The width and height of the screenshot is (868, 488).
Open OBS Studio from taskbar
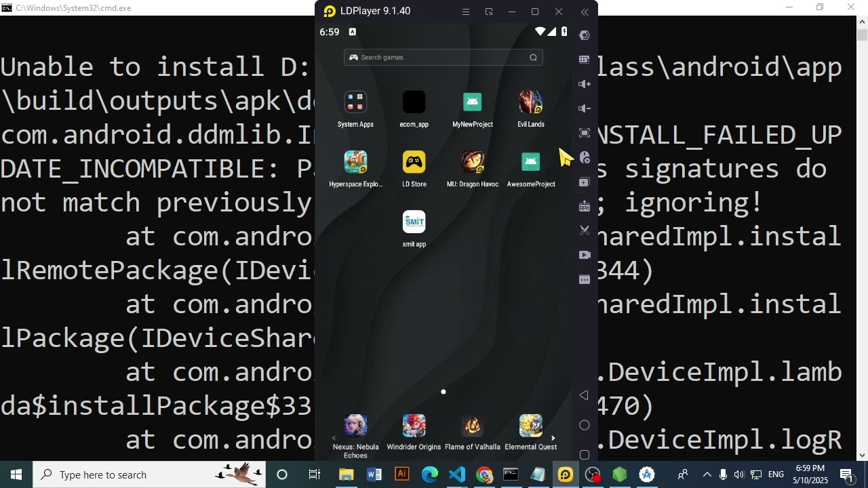pos(593,474)
